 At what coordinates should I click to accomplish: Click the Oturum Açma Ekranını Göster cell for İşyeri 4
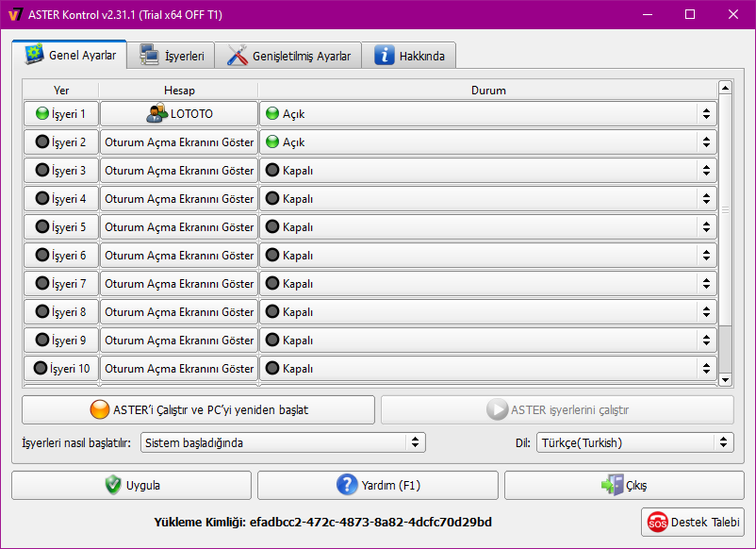(179, 198)
